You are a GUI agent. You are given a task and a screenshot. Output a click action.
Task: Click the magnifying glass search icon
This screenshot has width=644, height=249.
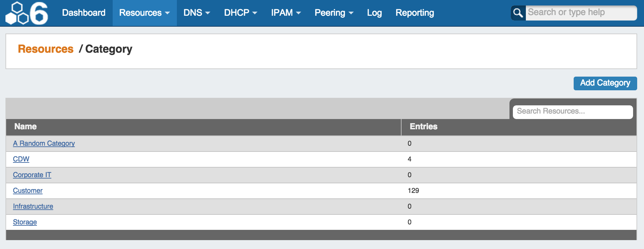click(518, 13)
